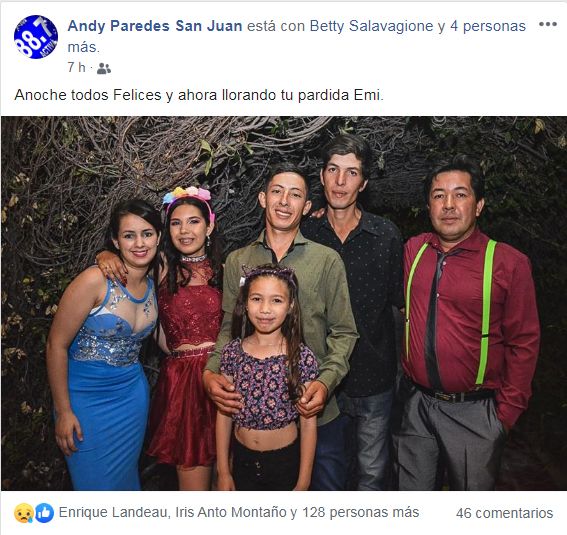
Task: View the 46 comentarios
Action: tap(504, 513)
